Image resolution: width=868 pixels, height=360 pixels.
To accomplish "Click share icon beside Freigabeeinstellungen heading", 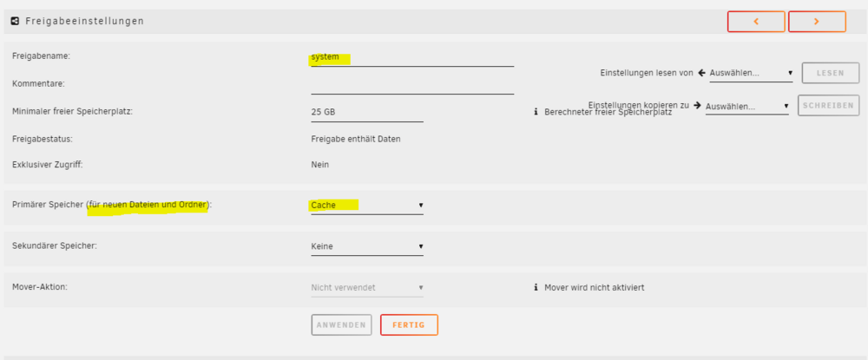I will click(15, 21).
